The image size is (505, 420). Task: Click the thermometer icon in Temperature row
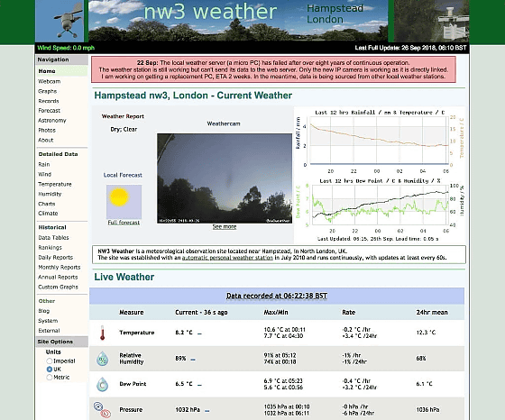[x=103, y=333]
